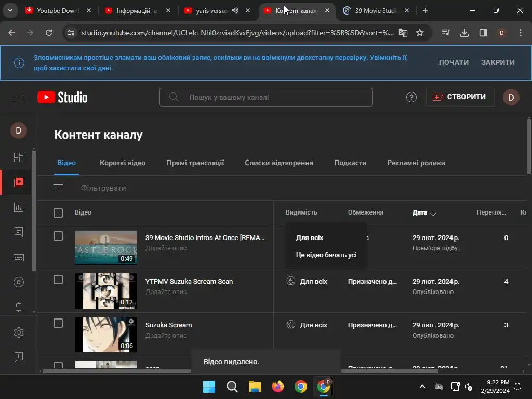Image resolution: width=532 pixels, height=399 pixels.
Task: Open the Analytics sidebar icon
Action: (19, 207)
